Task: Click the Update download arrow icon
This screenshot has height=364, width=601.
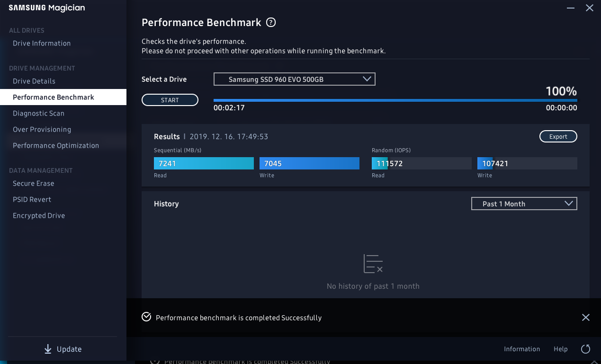Action: pyautogui.click(x=48, y=349)
